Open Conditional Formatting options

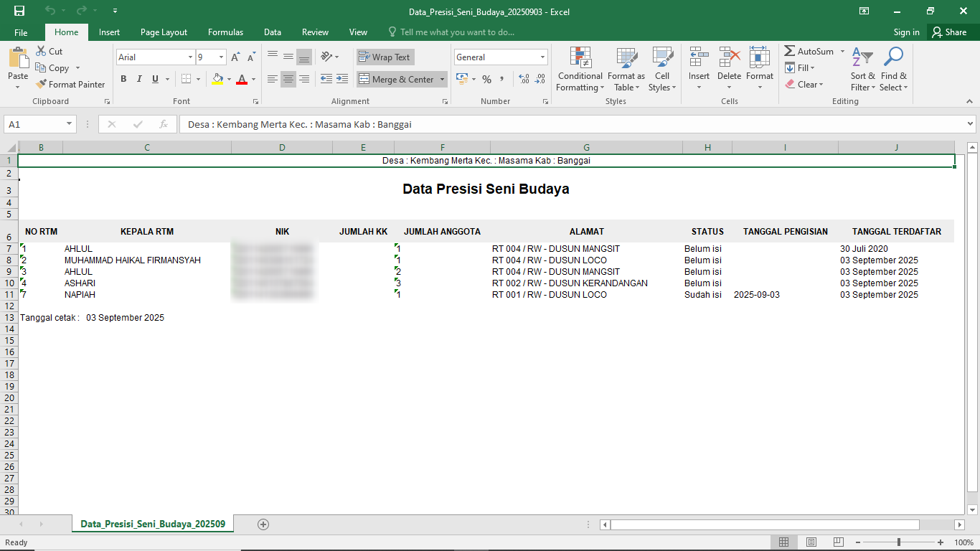point(580,70)
